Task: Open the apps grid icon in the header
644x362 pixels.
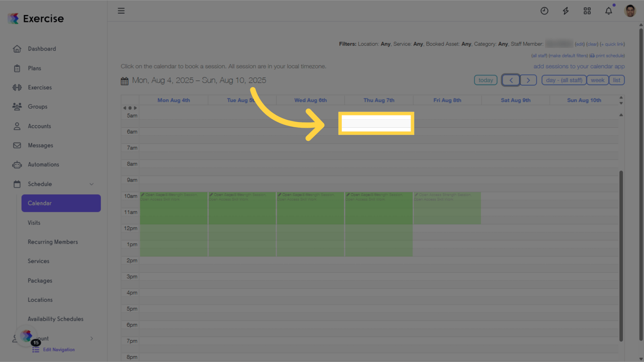Action: click(587, 10)
